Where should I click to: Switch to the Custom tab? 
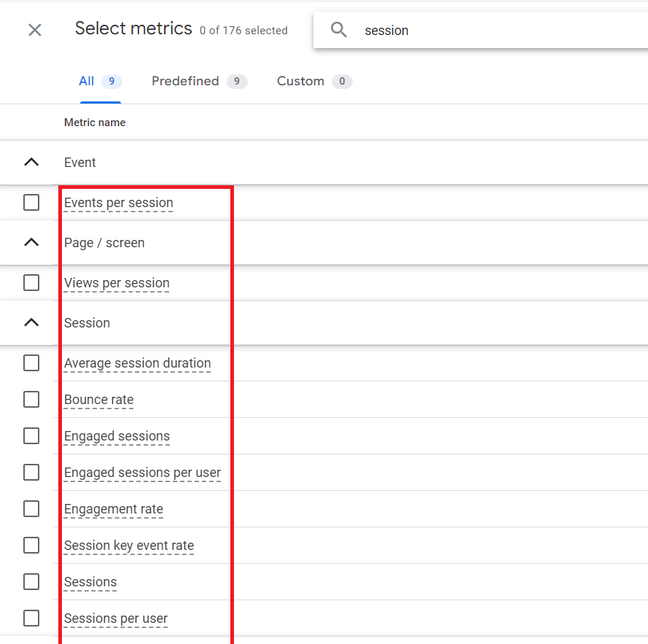click(314, 81)
